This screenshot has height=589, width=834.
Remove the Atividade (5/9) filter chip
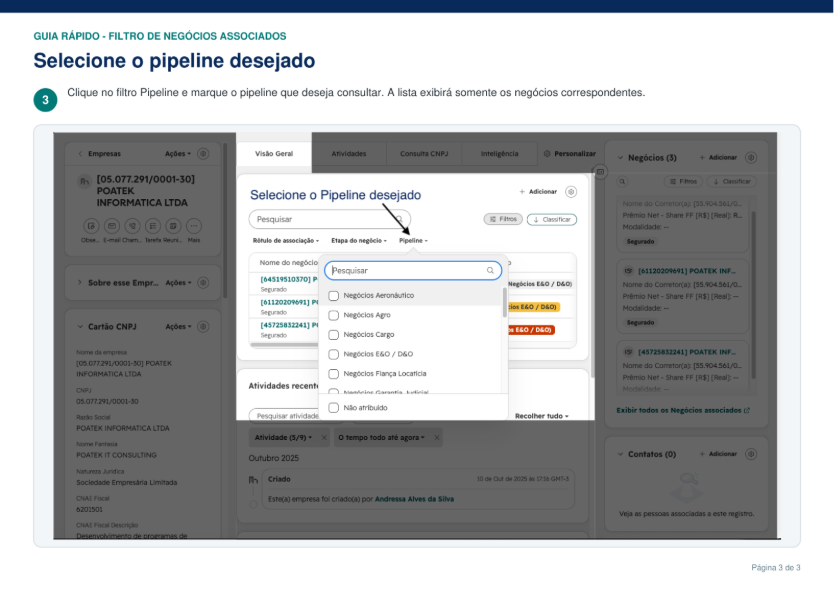324,437
